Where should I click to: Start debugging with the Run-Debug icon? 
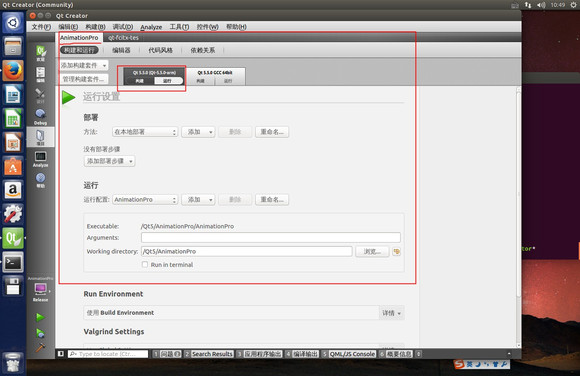[40, 333]
